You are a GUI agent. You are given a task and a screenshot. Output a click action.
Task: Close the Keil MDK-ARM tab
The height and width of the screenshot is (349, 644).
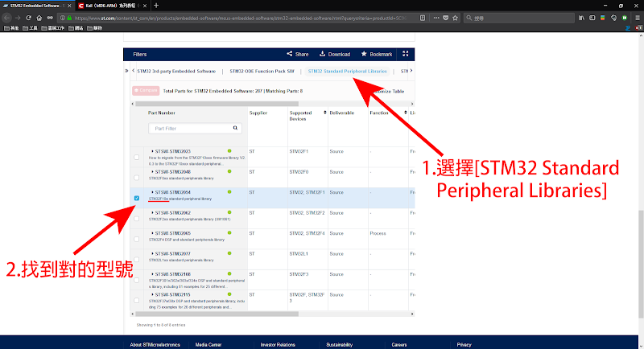tap(145, 6)
